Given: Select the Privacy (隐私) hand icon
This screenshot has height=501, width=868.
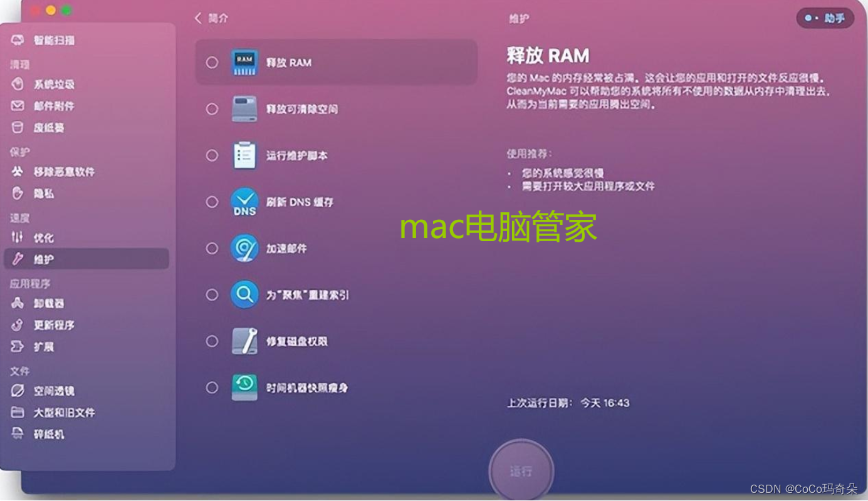Looking at the screenshot, I should [18, 194].
